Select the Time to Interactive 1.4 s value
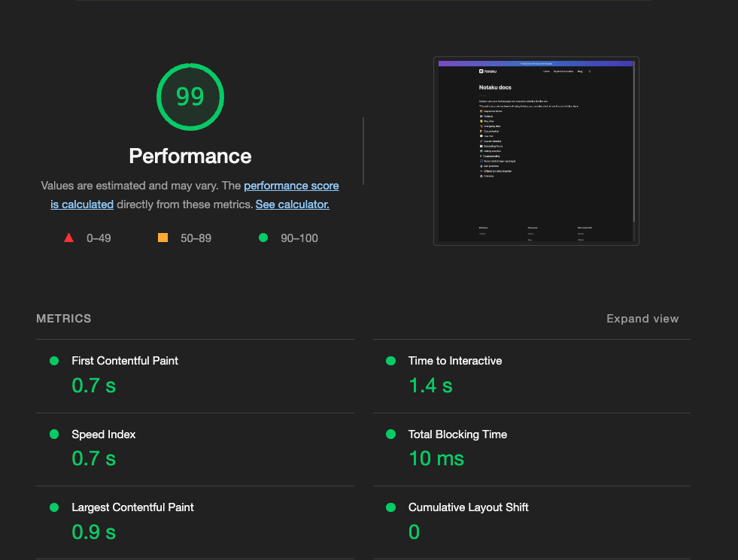Screen dimensions: 738x560 point(430,385)
